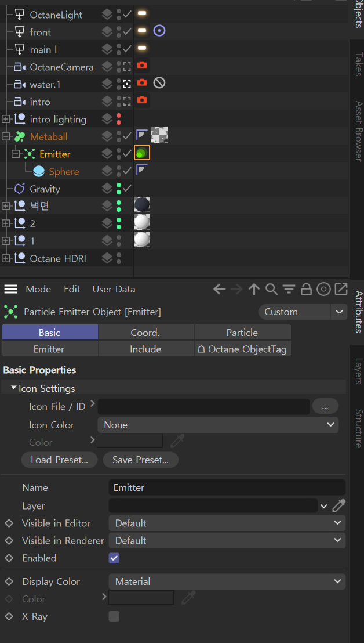Open the Display Color dropdown
This screenshot has height=643, width=364.
click(227, 581)
